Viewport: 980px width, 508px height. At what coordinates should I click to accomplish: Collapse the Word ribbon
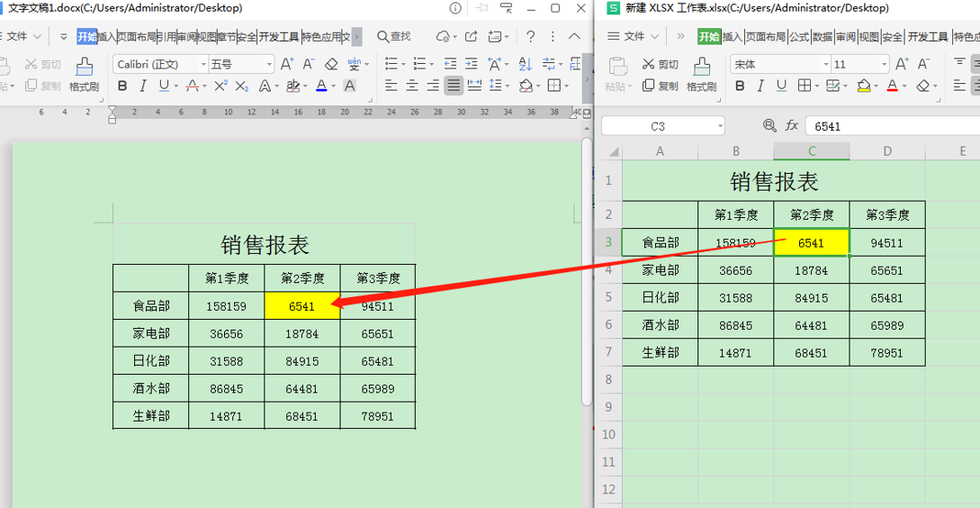574,36
